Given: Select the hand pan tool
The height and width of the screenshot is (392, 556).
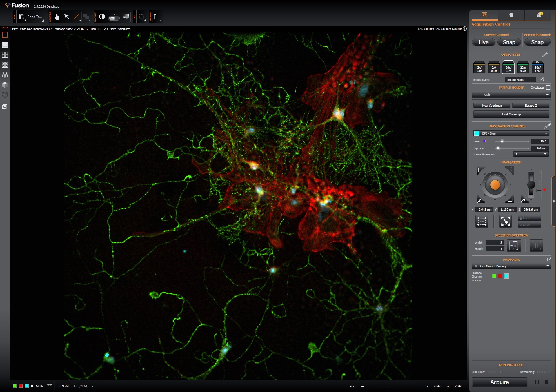Looking at the screenshot, I should pyautogui.click(x=57, y=17).
